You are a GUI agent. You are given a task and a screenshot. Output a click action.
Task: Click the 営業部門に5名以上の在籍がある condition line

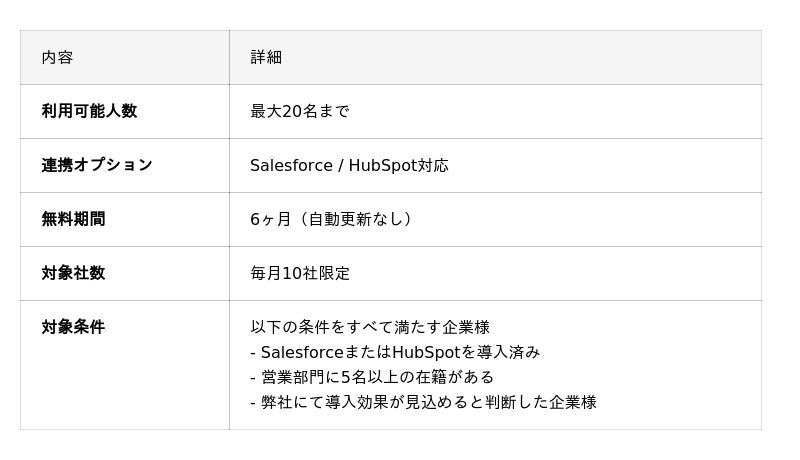tap(372, 377)
